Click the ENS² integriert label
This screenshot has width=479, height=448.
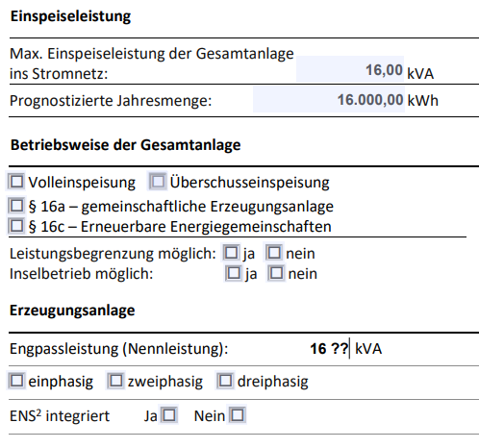(x=60, y=416)
